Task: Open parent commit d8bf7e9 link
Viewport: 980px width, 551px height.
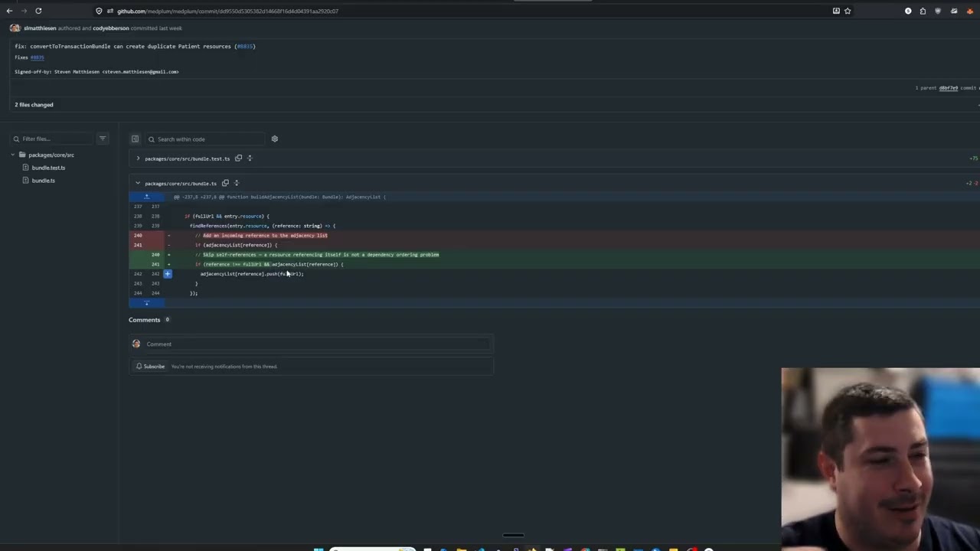Action: (949, 88)
